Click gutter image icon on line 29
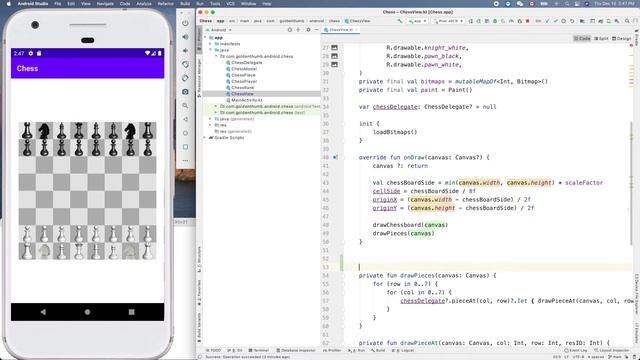Viewport: 640px width, 360px height. [334, 64]
